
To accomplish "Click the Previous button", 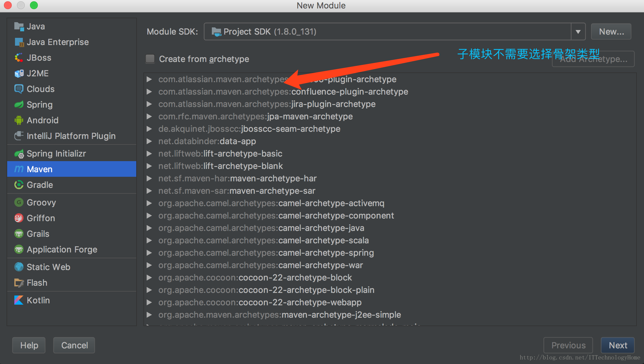I will tap(568, 345).
